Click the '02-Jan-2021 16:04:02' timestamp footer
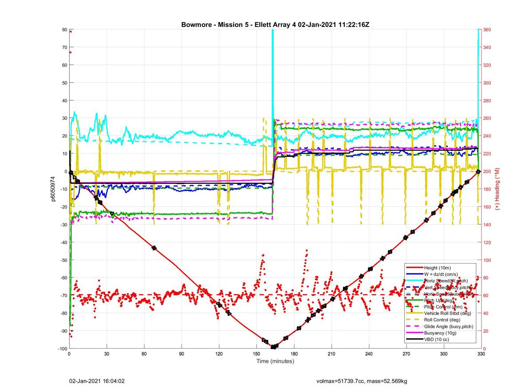 (x=97, y=381)
